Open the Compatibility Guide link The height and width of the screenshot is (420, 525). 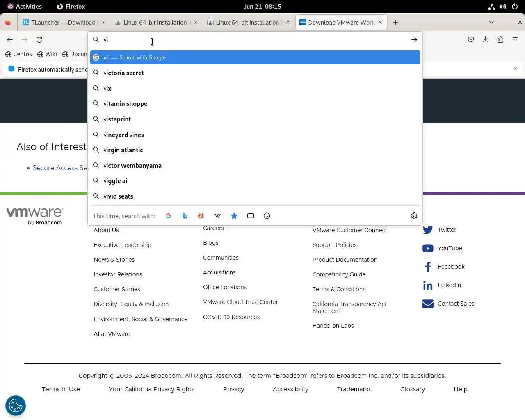[339, 274]
